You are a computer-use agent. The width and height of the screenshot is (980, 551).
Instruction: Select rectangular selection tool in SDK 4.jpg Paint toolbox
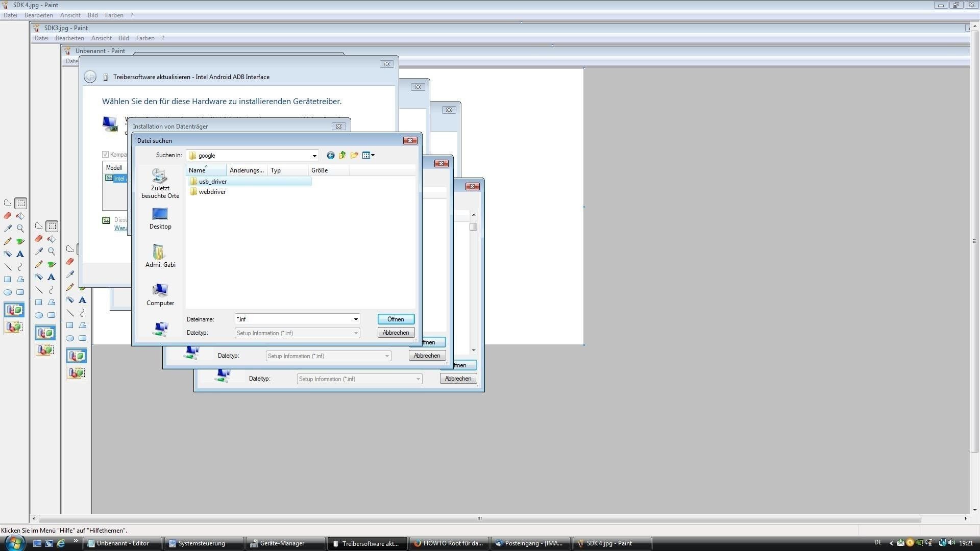pos(20,203)
